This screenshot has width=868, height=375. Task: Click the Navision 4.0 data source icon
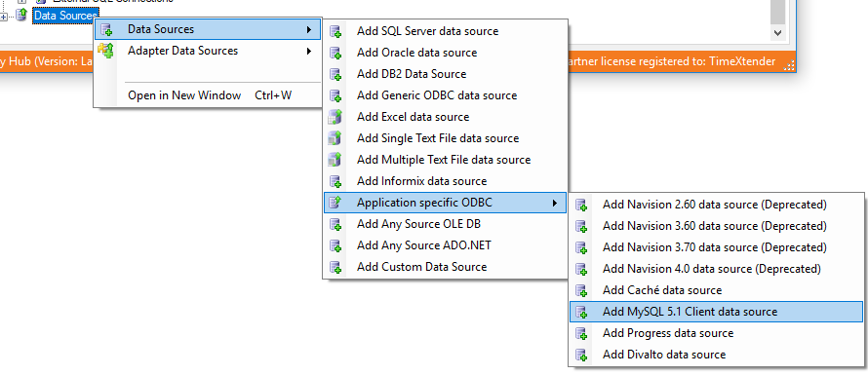(581, 269)
